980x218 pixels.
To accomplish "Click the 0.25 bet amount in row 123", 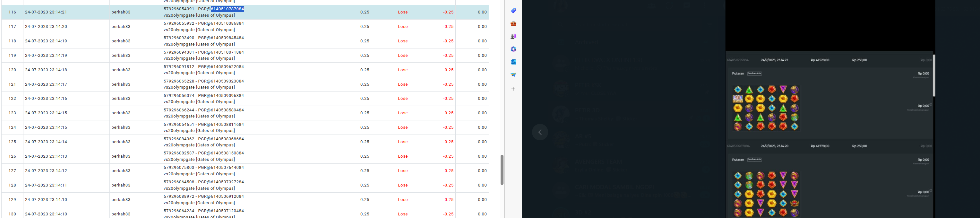I will tap(365, 113).
